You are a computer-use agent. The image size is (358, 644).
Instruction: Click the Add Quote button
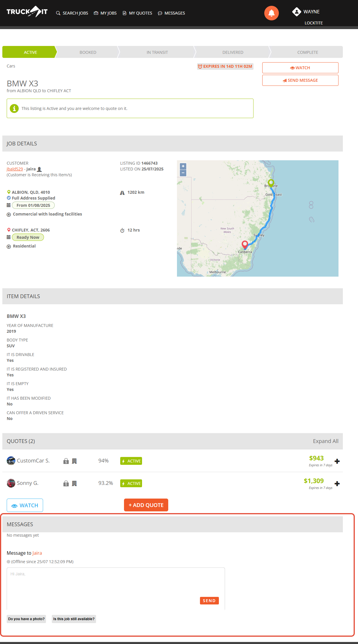(146, 505)
